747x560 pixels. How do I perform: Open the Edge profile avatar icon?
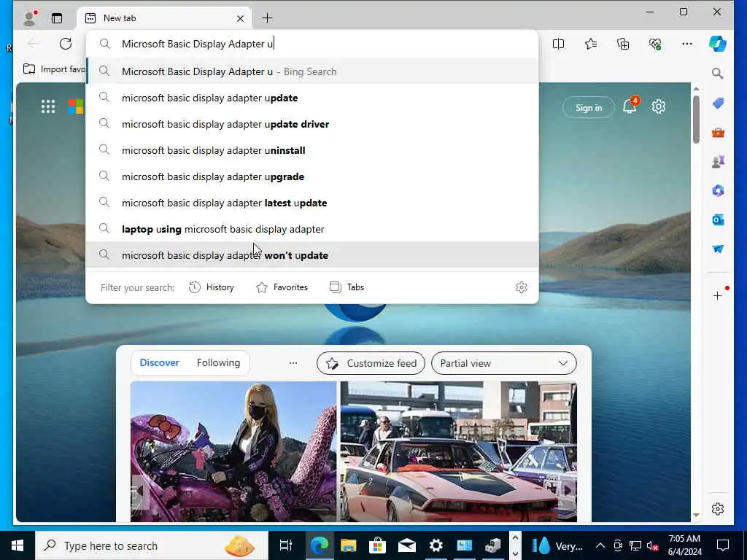pos(29,18)
